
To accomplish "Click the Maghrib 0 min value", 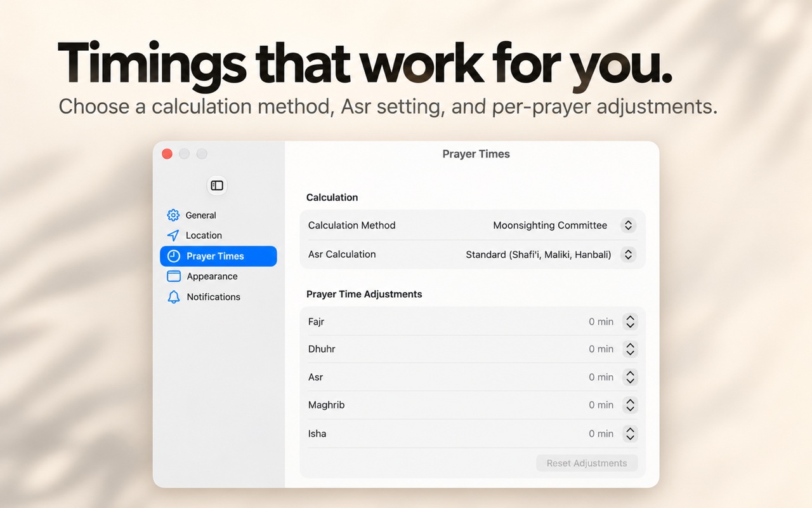I will 601,405.
